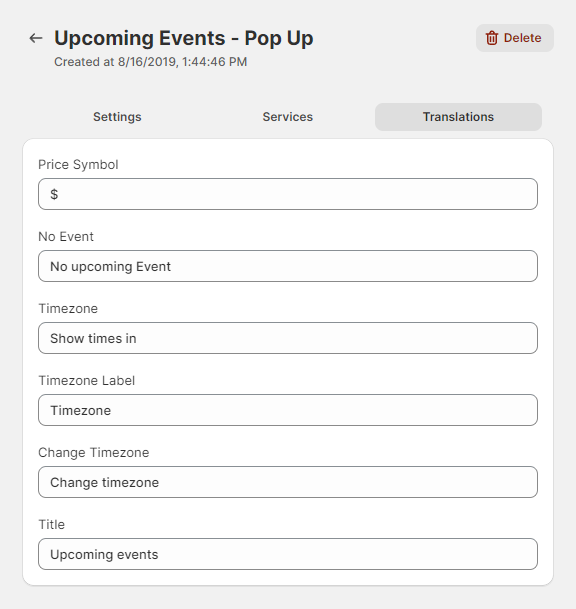
Task: Delete the Upcoming Events pop up
Action: [x=515, y=38]
